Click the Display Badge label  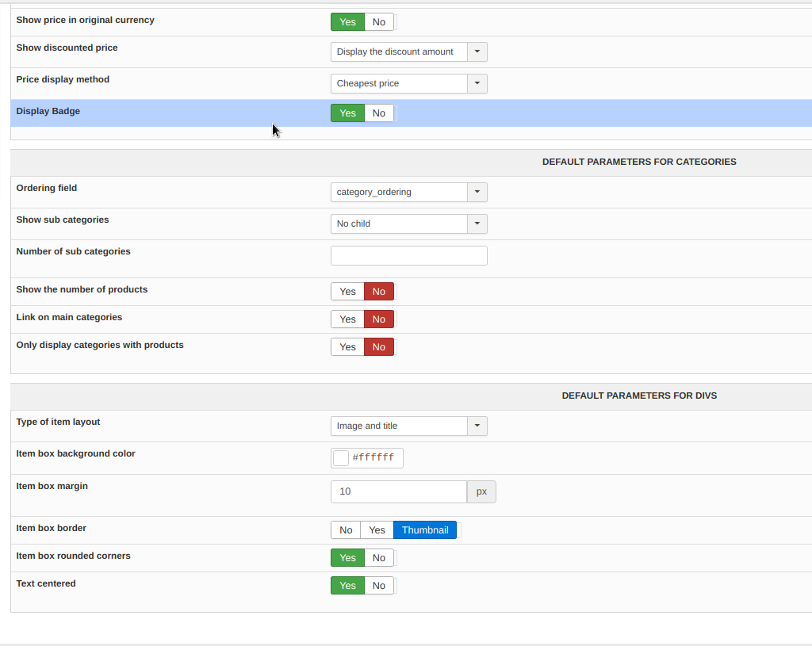tap(48, 111)
